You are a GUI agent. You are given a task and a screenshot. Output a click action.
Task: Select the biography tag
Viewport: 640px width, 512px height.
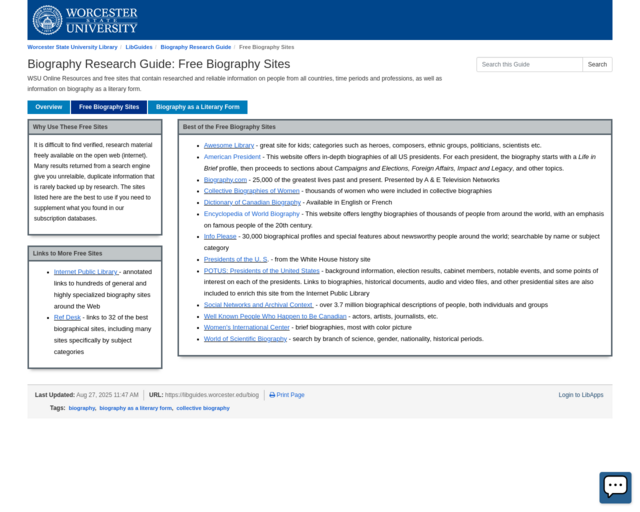pyautogui.click(x=82, y=408)
